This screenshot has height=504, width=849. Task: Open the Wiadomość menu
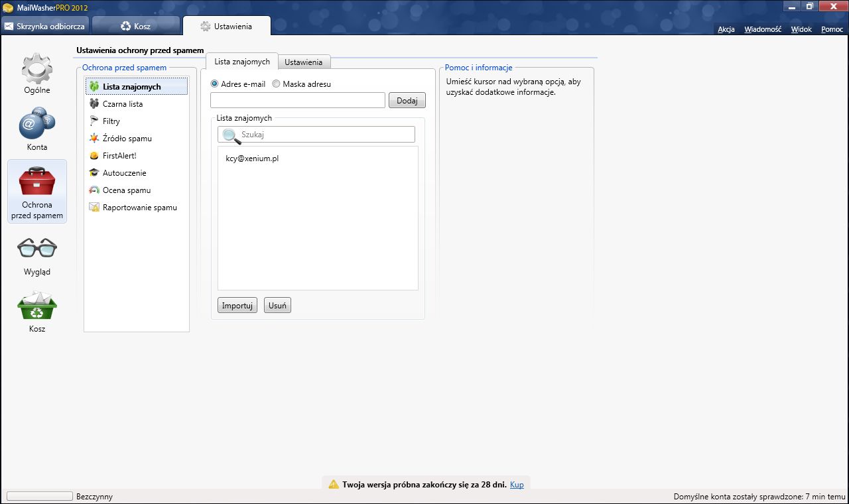pyautogui.click(x=763, y=29)
